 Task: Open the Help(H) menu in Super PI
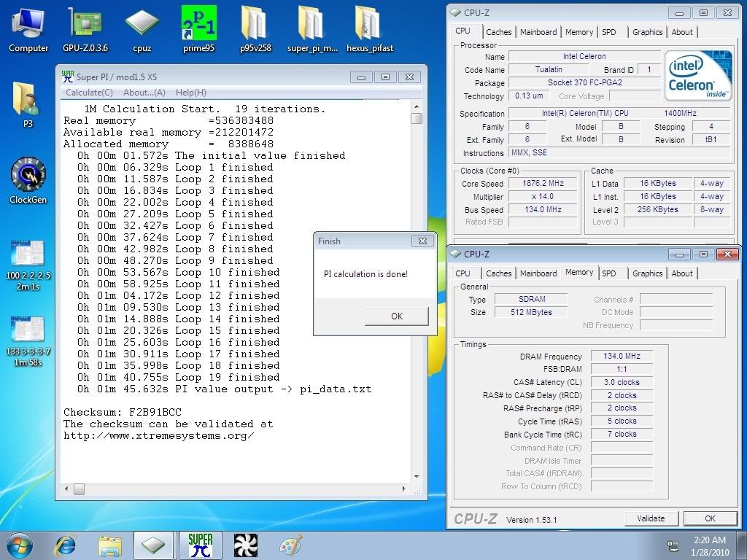coord(191,93)
